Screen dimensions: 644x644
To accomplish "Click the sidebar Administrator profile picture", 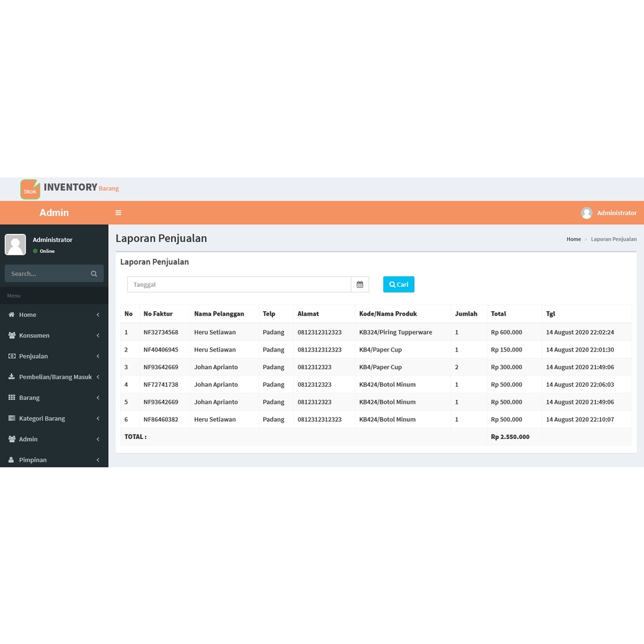I will coord(15,245).
